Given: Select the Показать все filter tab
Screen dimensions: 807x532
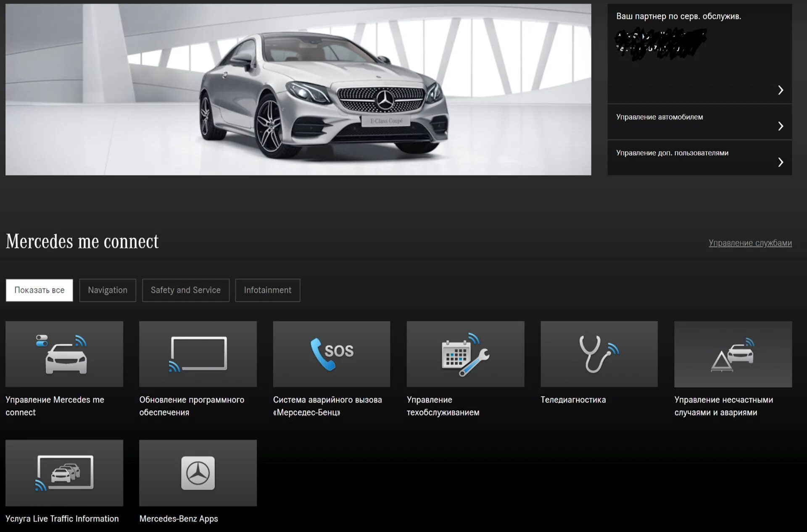Looking at the screenshot, I should (40, 290).
